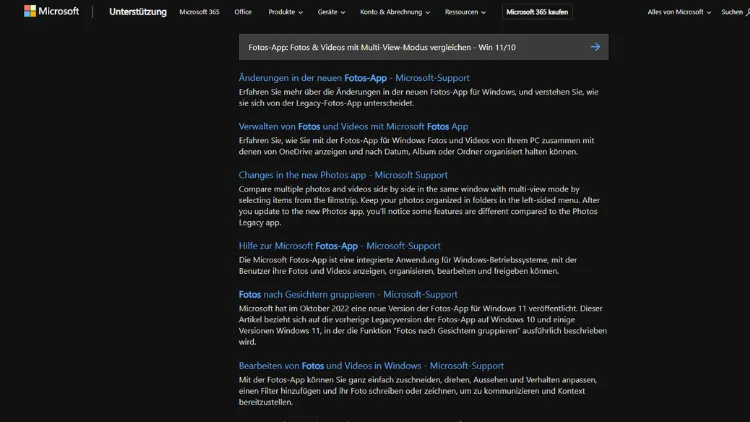Click the description starting 'Mit der Fotos-App können'
750x422 pixels.
coord(418,391)
